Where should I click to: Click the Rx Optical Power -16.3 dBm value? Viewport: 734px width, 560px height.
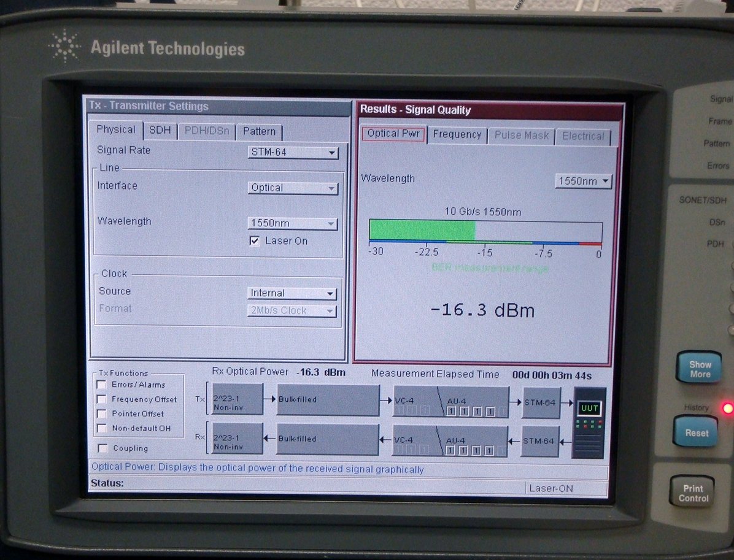pos(321,372)
